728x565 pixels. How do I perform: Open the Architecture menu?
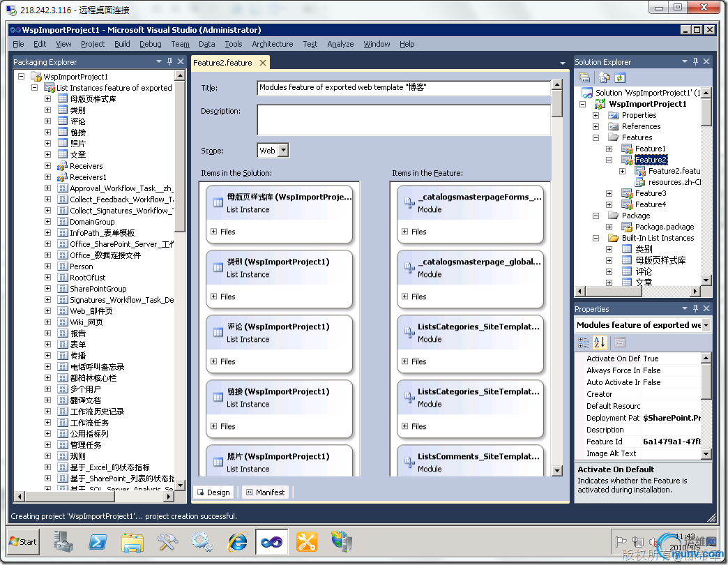coord(272,44)
